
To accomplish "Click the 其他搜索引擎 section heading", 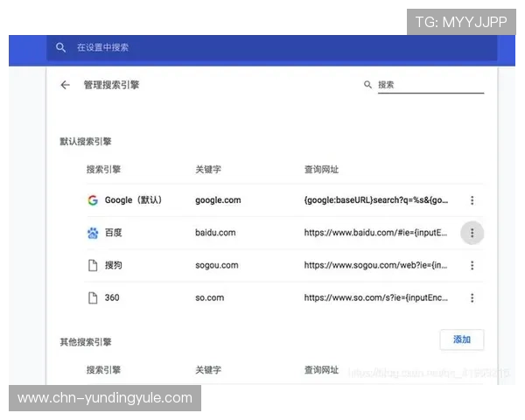I will 86,342.
